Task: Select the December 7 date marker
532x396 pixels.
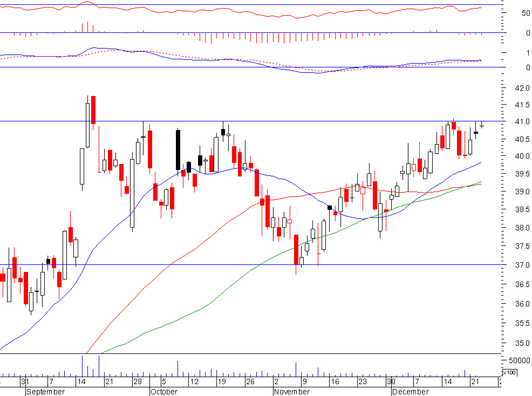Action: [x=417, y=382]
